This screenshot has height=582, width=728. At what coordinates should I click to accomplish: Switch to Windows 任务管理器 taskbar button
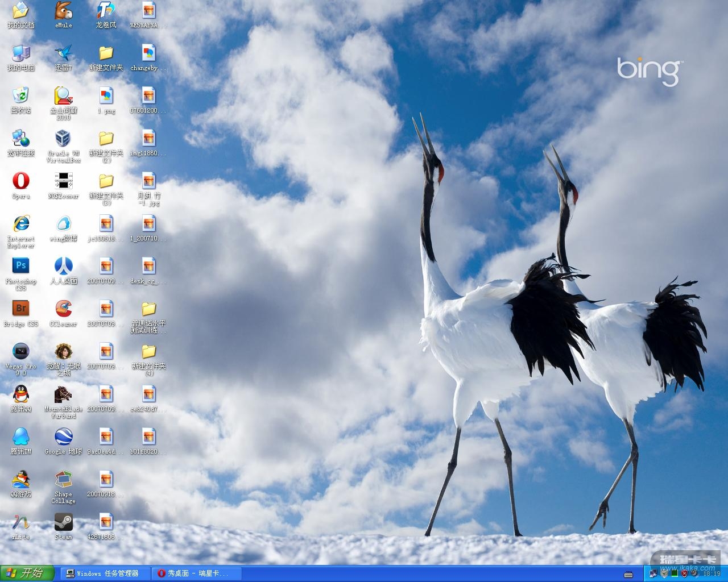pyautogui.click(x=105, y=573)
